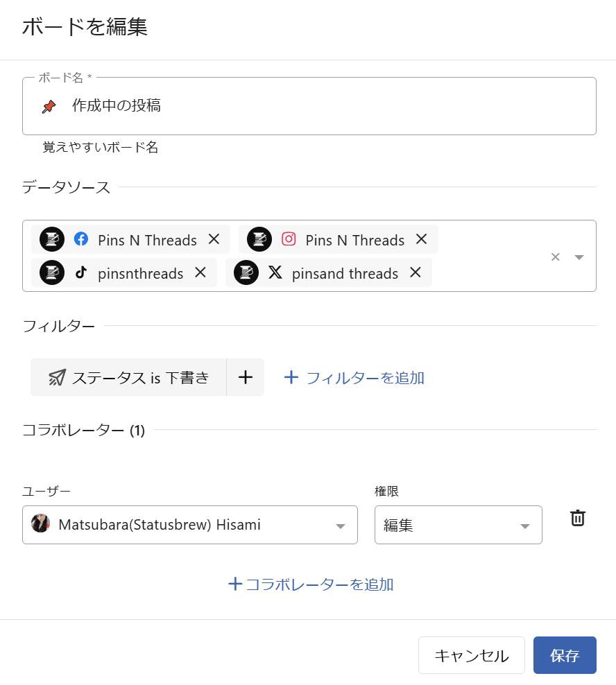The width and height of the screenshot is (616, 685).
Task: Click the red pushpin board icon
Action: 49,106
